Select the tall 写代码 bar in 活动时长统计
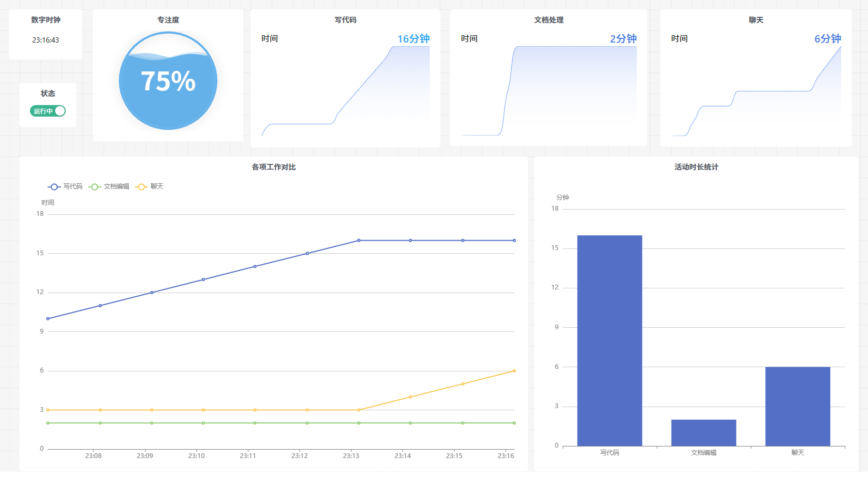The width and height of the screenshot is (868, 478). pos(609,340)
